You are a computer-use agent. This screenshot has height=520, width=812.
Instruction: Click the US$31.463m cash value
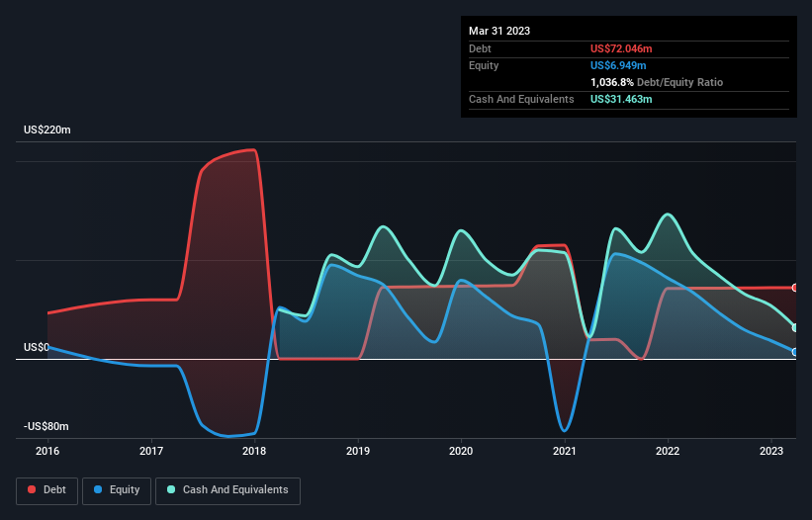[621, 99]
